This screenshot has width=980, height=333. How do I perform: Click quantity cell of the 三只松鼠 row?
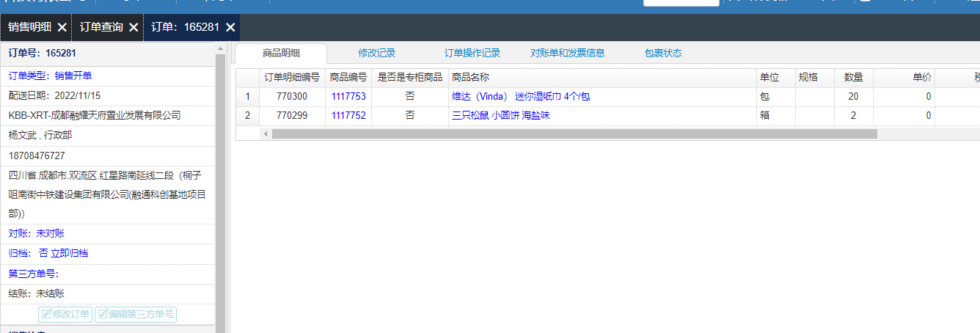click(x=853, y=115)
